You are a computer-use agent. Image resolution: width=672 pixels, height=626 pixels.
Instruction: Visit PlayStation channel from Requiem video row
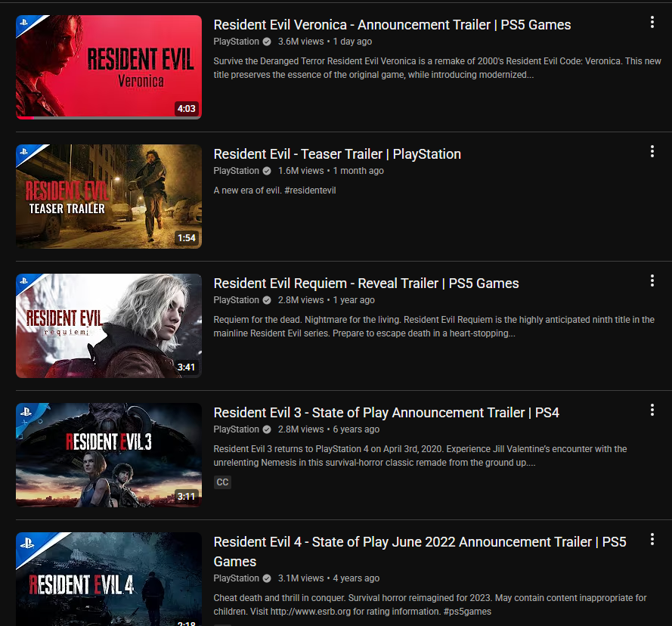click(x=236, y=300)
